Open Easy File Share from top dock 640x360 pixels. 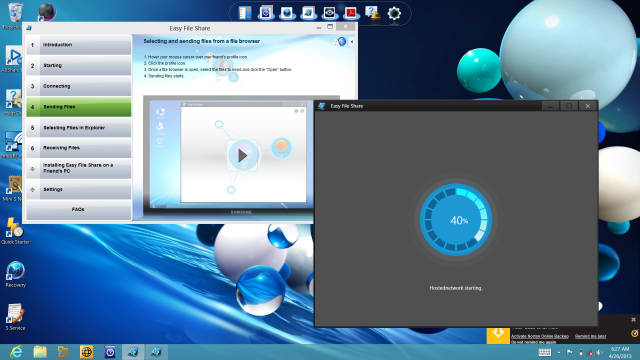pyautogui.click(x=308, y=13)
